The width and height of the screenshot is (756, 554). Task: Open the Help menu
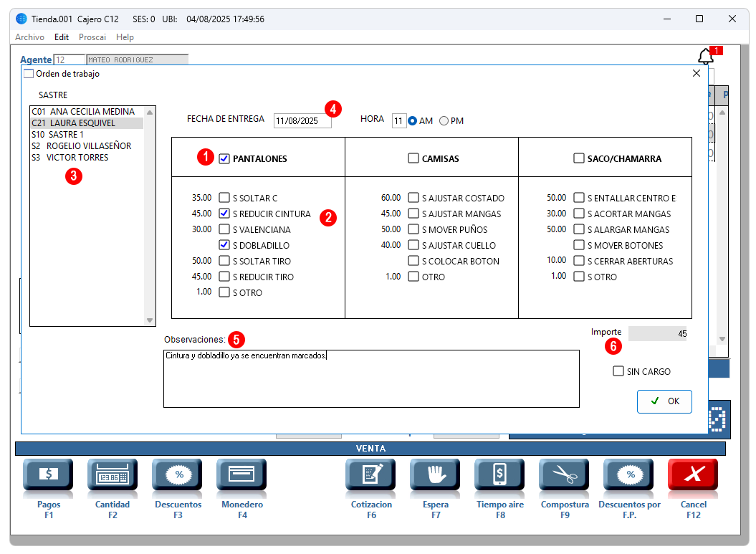pos(125,37)
